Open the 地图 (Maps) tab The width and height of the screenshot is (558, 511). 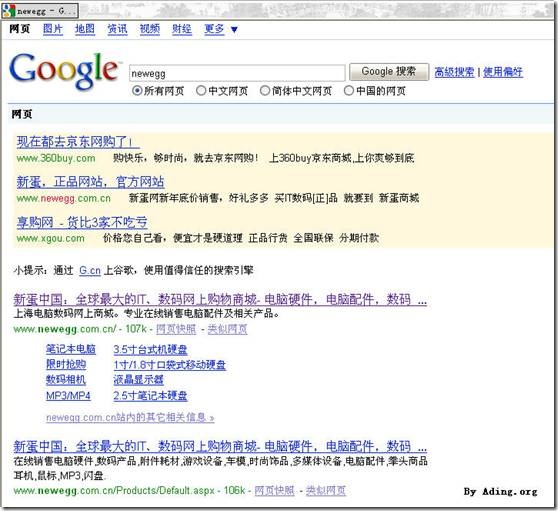click(85, 29)
